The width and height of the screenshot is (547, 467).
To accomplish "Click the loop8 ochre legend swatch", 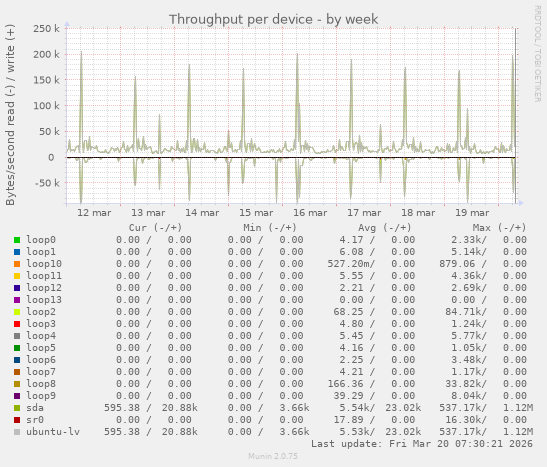I will pos(17,384).
